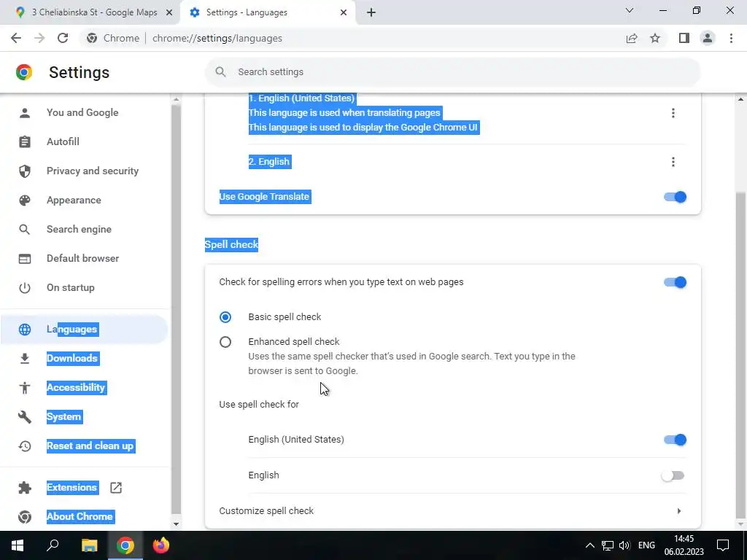Screen dimensions: 747x560
Task: Click the forward navigation arrow
Action: [39, 38]
